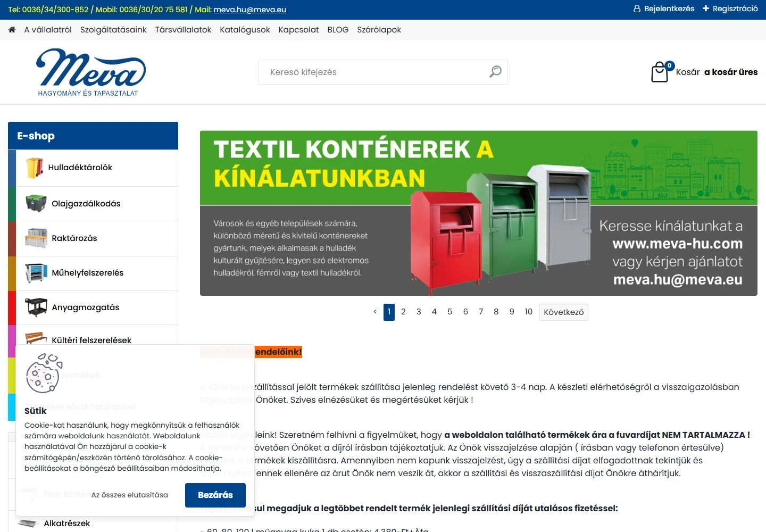Click Az összes elutasítása button
The width and height of the screenshot is (766, 532).
click(x=129, y=495)
